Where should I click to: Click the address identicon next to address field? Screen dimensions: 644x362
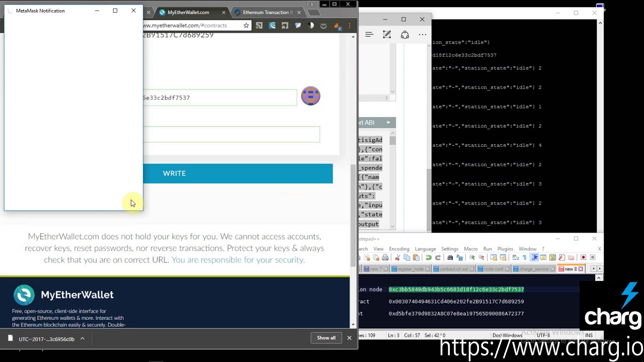(310, 96)
